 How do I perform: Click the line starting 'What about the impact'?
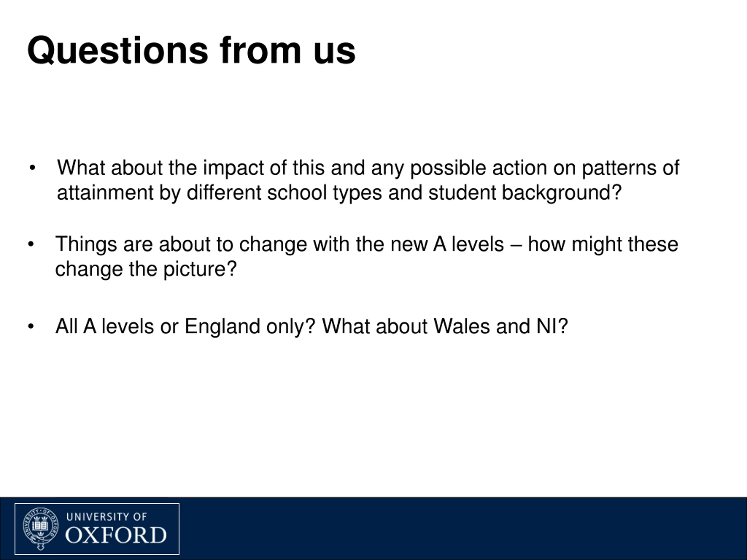368,168
